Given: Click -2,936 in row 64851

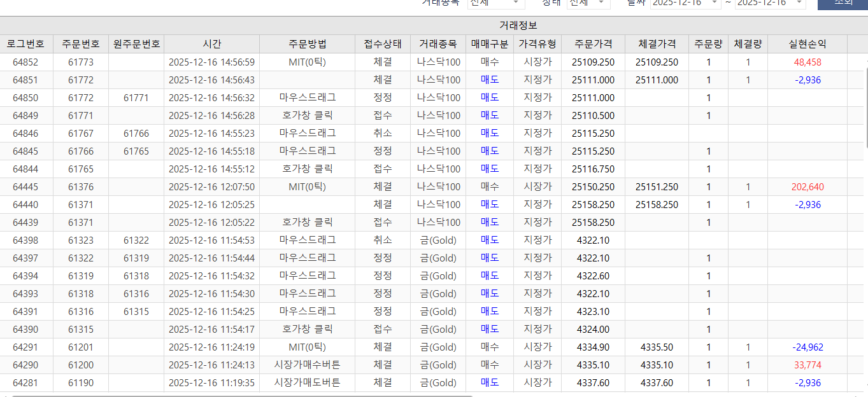Looking at the screenshot, I should 808,80.
